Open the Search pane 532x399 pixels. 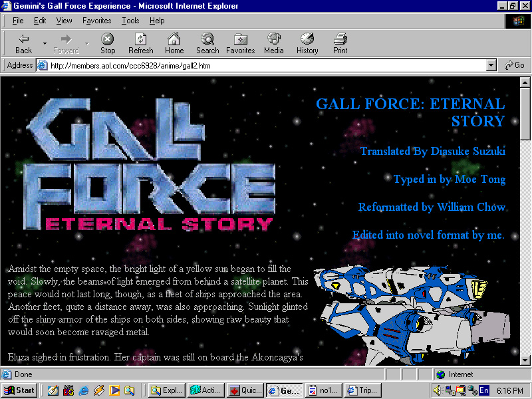tap(207, 44)
